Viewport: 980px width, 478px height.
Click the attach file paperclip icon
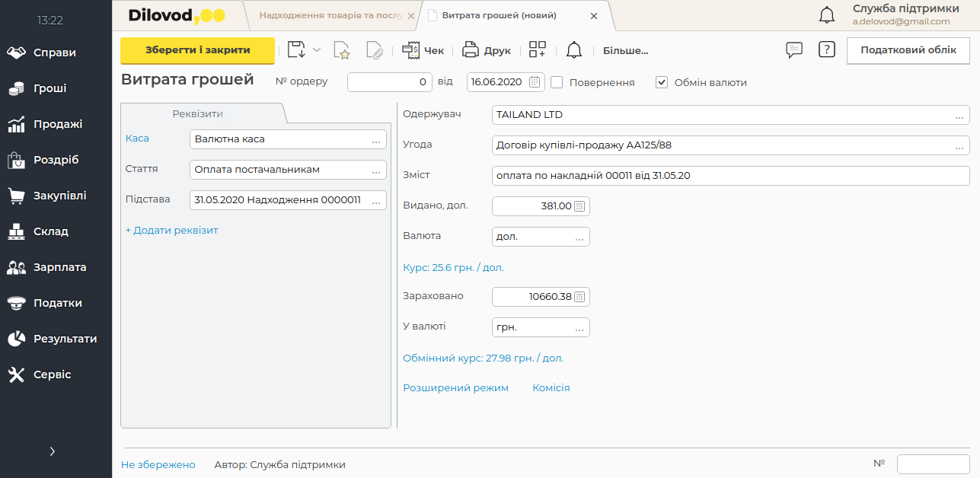pyautogui.click(x=374, y=50)
